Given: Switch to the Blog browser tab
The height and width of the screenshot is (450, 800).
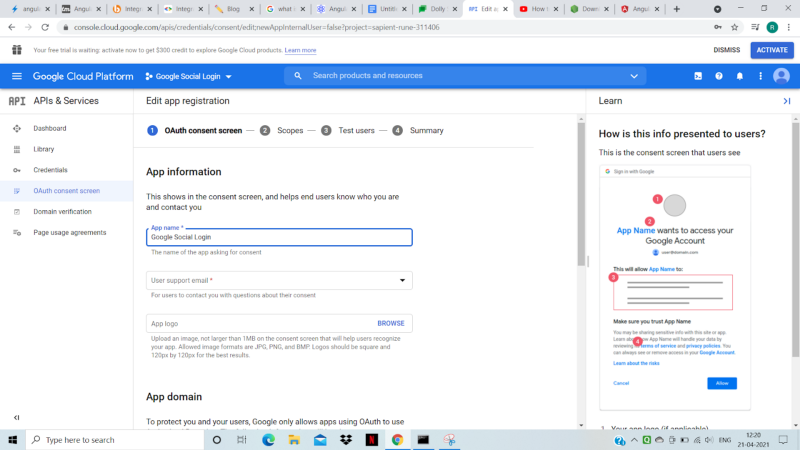Looking at the screenshot, I should tap(234, 9).
